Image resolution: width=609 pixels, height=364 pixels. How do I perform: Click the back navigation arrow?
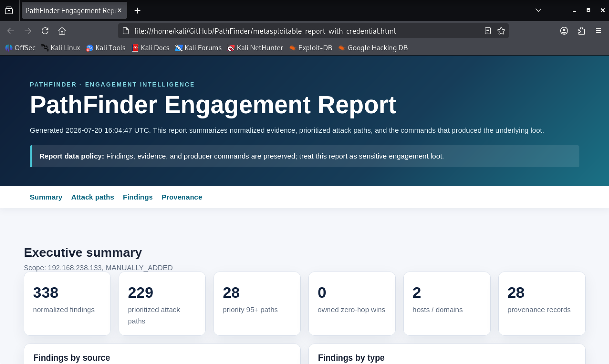coord(11,31)
